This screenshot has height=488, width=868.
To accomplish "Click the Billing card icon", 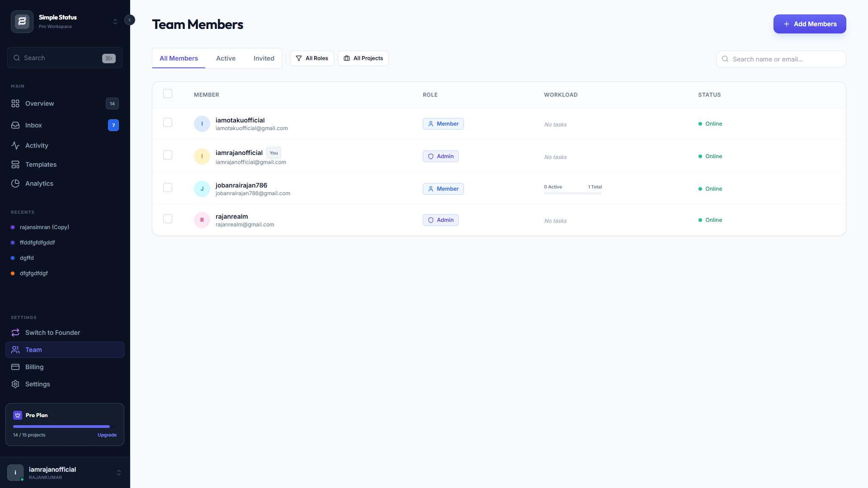I will coord(15,367).
